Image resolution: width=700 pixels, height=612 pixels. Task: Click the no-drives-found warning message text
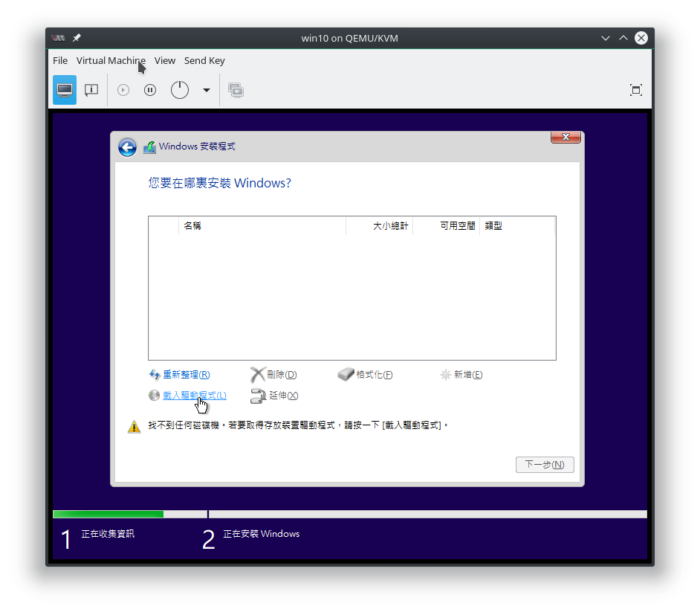pyautogui.click(x=298, y=425)
